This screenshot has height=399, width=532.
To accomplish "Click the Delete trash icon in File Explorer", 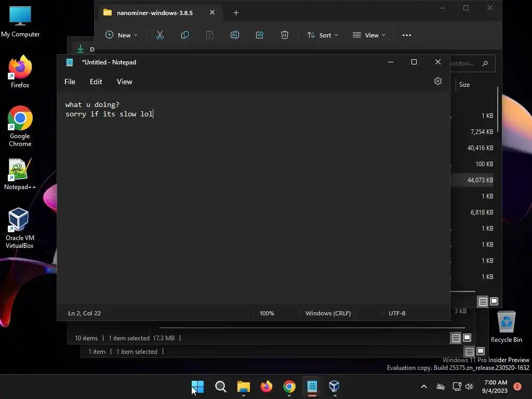I will (285, 35).
